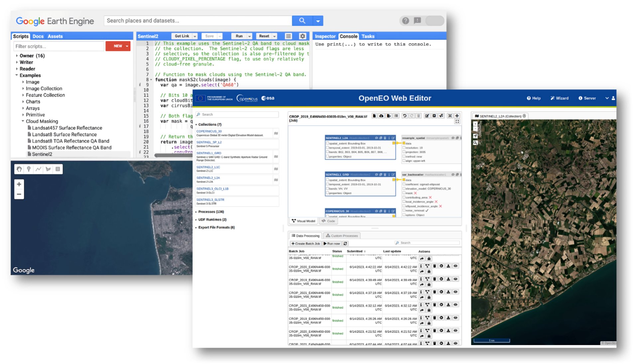This screenshot has width=633, height=364.
Task: Click the undo icon in the OpenEO editor
Action: click(x=404, y=116)
